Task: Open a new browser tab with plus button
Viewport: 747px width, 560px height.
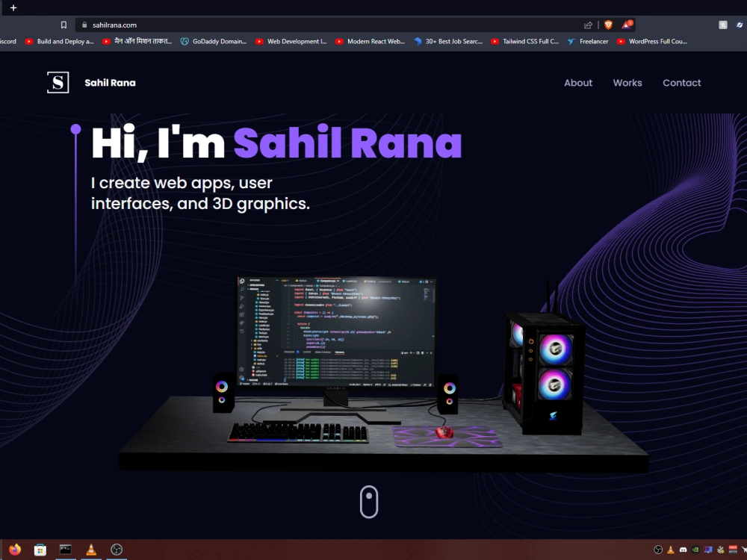Action: click(x=13, y=7)
